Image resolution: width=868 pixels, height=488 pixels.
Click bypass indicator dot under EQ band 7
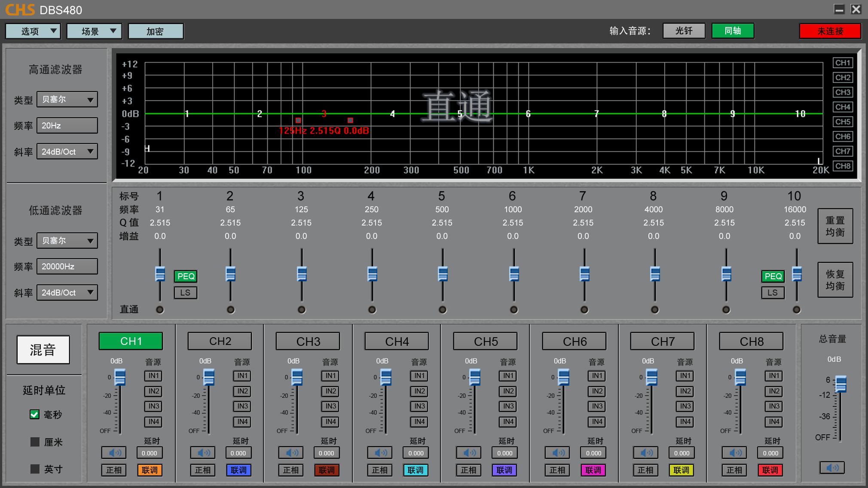coord(584,310)
